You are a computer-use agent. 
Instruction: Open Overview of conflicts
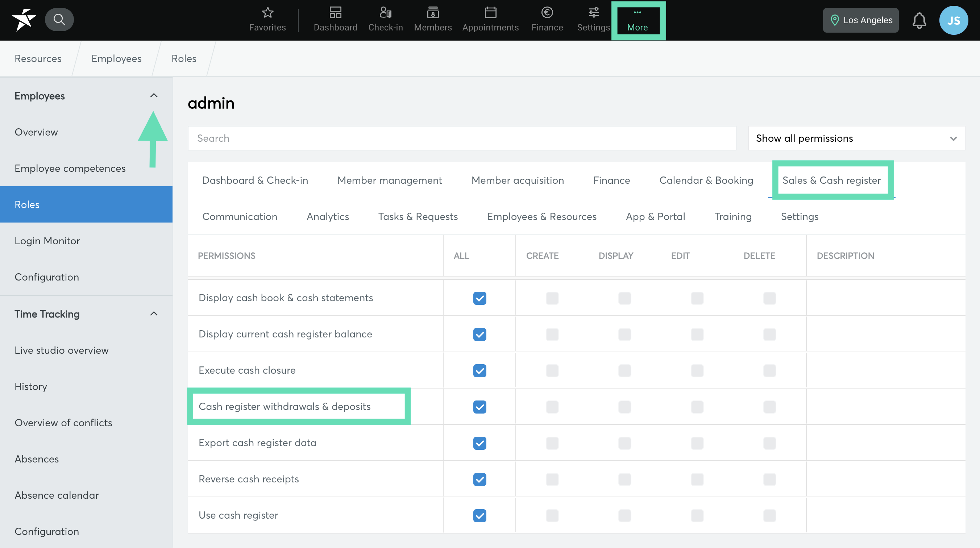click(86, 423)
